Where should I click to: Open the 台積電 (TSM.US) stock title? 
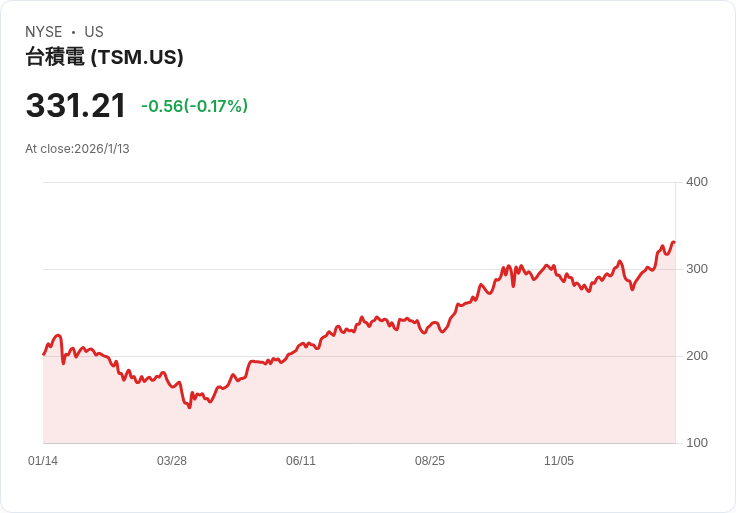tap(104, 58)
